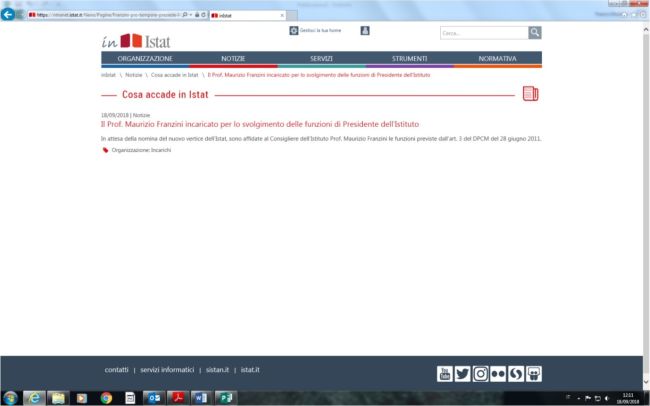Select the STRUMENTI menu item

(x=409, y=59)
